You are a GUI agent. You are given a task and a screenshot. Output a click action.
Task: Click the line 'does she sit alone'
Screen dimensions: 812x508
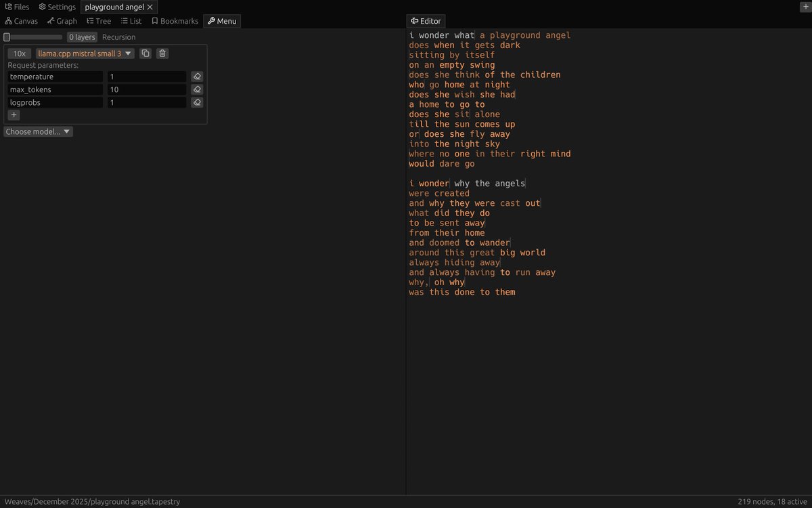(455, 114)
